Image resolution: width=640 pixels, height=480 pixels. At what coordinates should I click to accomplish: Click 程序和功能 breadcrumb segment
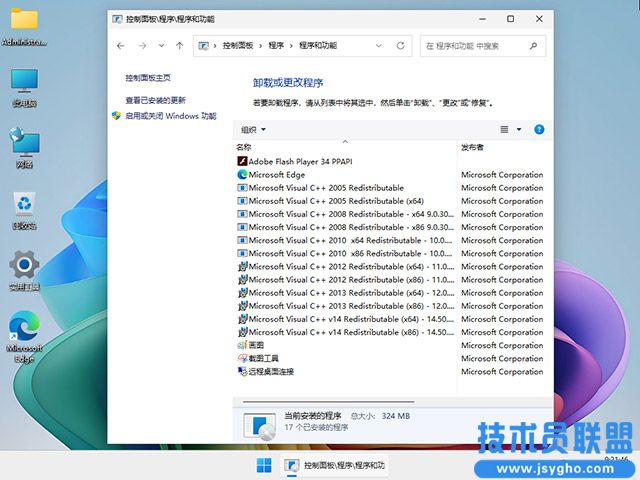point(318,46)
